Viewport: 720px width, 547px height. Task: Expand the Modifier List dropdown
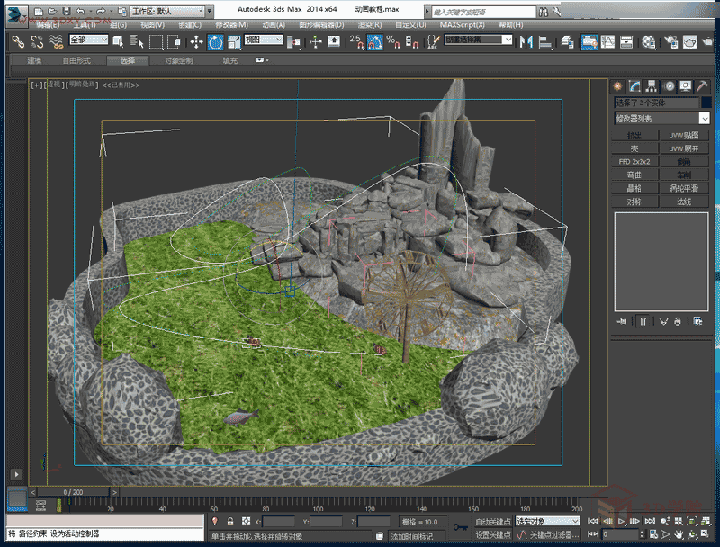click(705, 118)
